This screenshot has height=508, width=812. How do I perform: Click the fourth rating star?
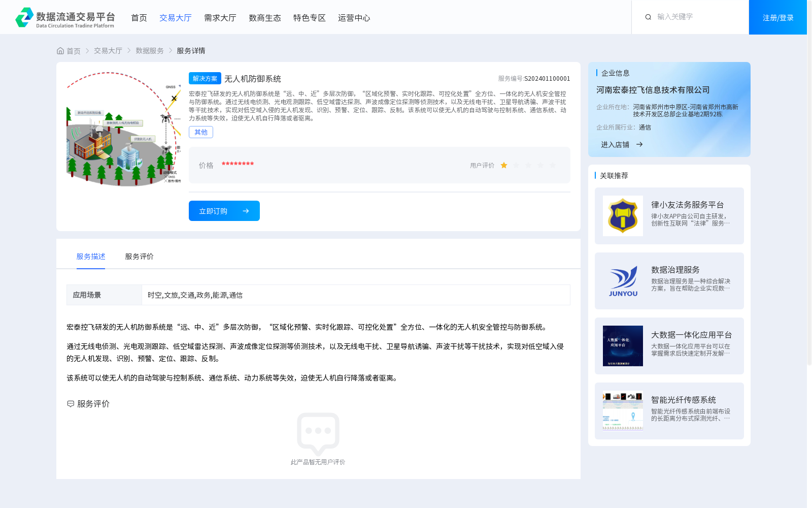(x=540, y=165)
